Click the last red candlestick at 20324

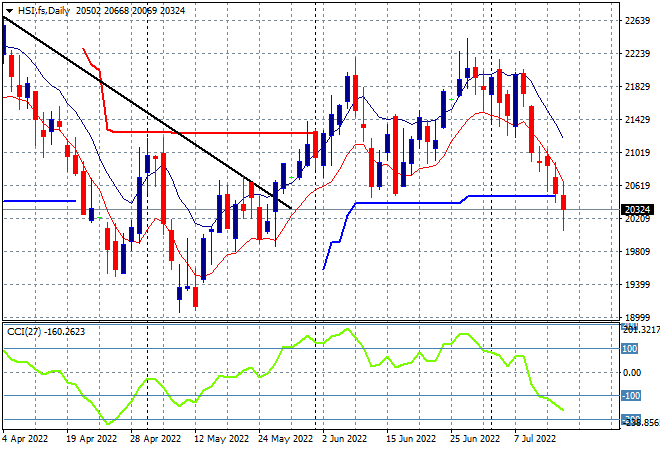pos(564,202)
